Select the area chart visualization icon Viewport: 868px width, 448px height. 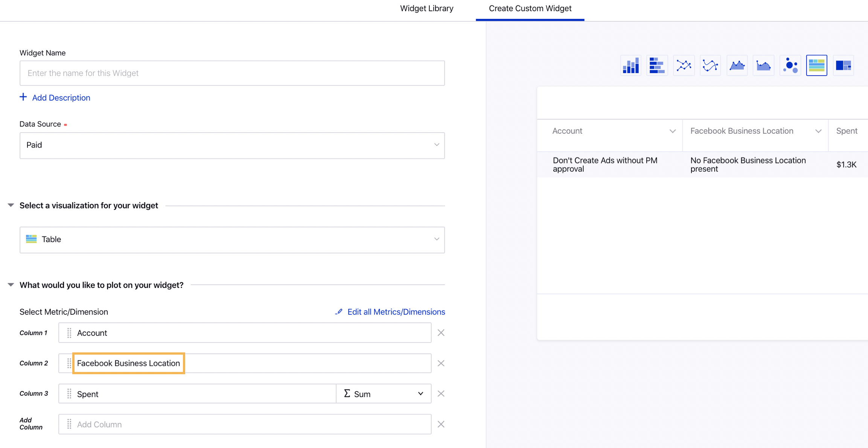(737, 66)
